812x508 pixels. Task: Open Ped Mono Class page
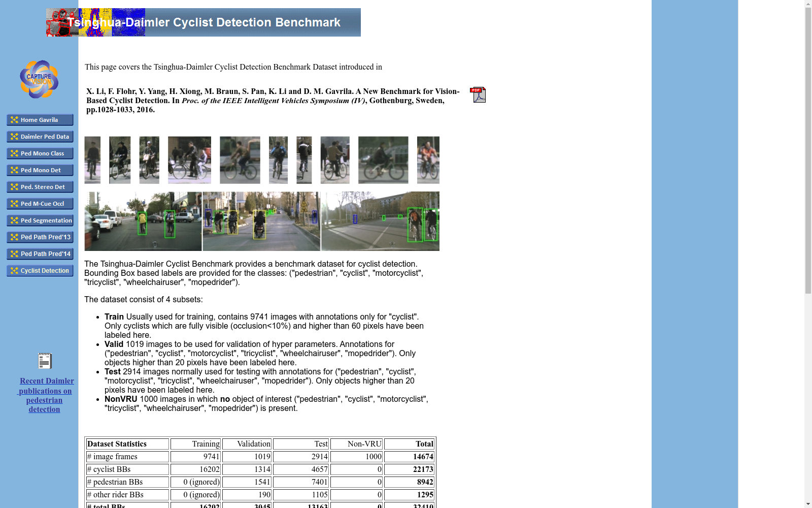(40, 153)
